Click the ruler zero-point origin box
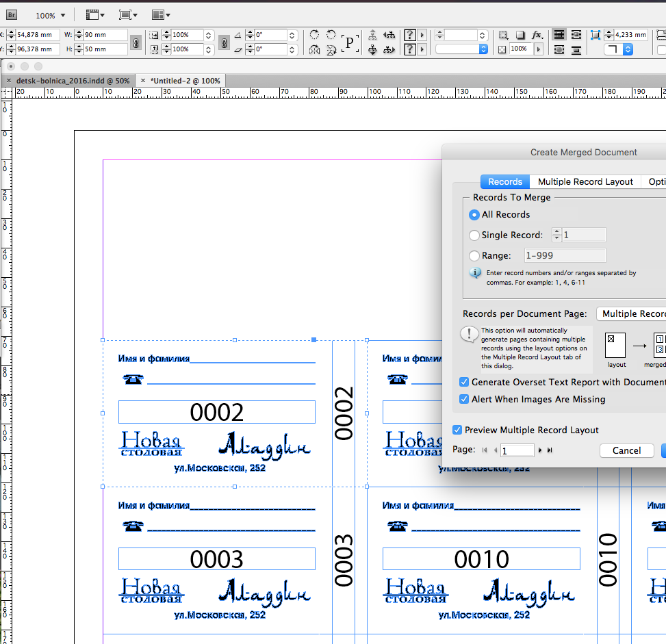The width and height of the screenshot is (666, 644). tap(6, 92)
